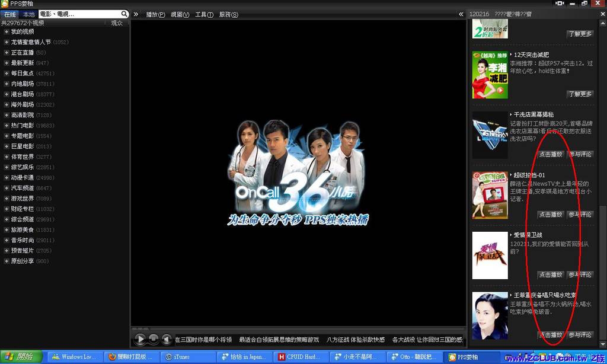Click the double-arrow collapse right panel icon
Viewport: 607px width, 364px height.
pos(461,14)
